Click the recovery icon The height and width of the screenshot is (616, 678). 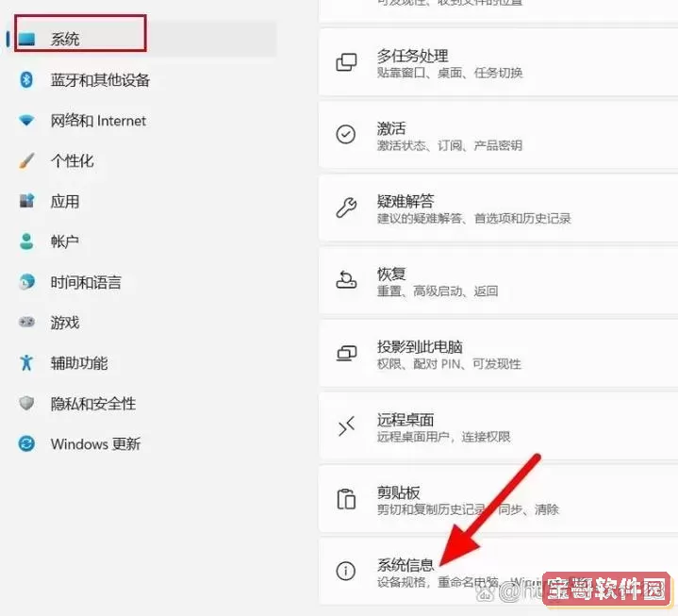click(346, 279)
